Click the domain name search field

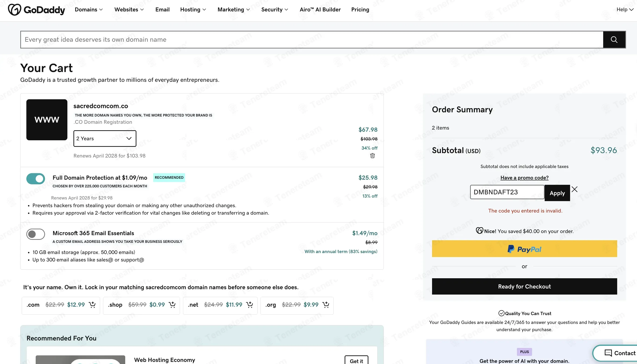pos(312,40)
